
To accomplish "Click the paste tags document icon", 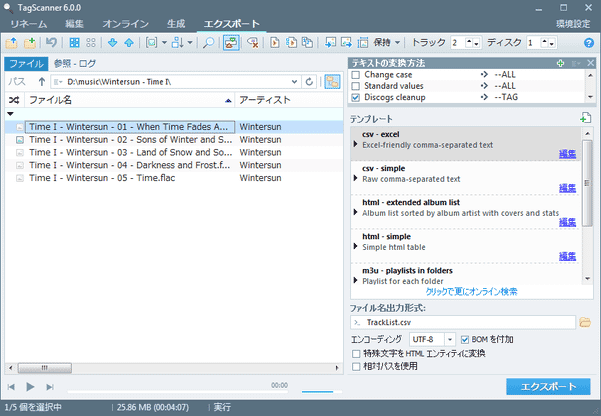I will (x=307, y=43).
